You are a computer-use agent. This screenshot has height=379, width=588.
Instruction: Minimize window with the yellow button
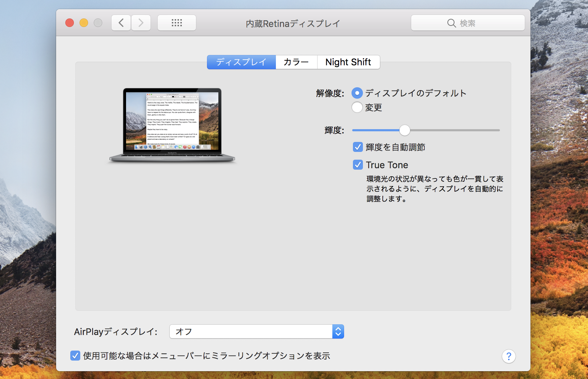(x=84, y=23)
